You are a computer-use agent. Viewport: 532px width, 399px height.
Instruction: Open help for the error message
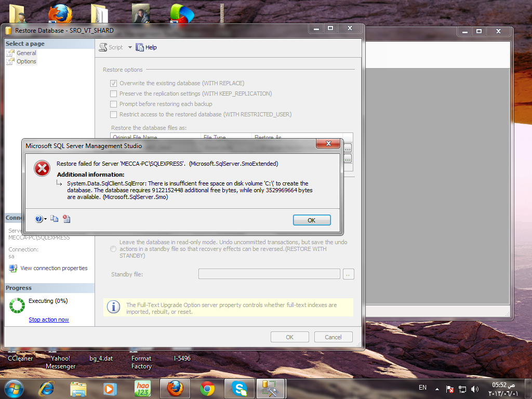(x=38, y=219)
